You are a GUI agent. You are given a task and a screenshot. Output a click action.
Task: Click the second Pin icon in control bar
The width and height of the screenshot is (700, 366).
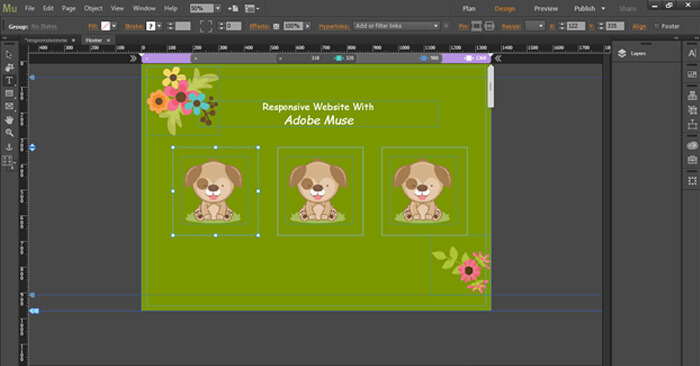coord(489,26)
